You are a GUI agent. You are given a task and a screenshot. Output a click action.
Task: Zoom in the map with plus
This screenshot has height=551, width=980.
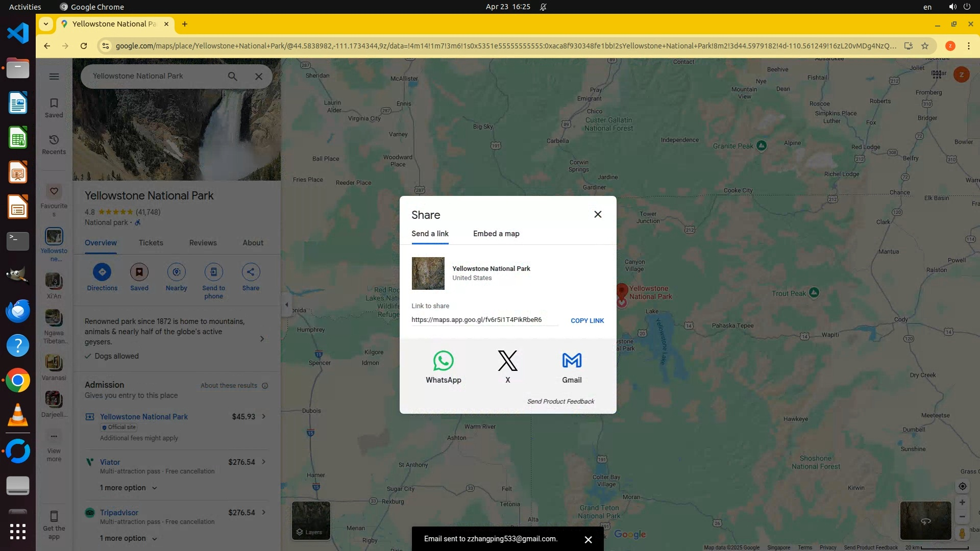coord(962,503)
